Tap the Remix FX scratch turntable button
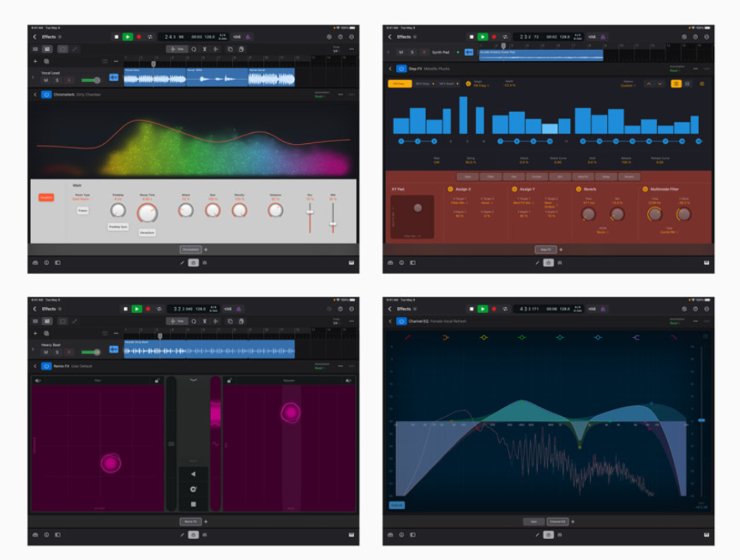The height and width of the screenshot is (560, 740). (193, 489)
